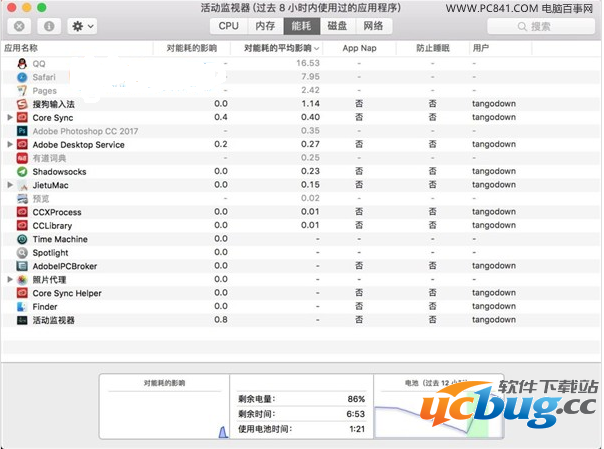Click the Safari compass icon

22,77
